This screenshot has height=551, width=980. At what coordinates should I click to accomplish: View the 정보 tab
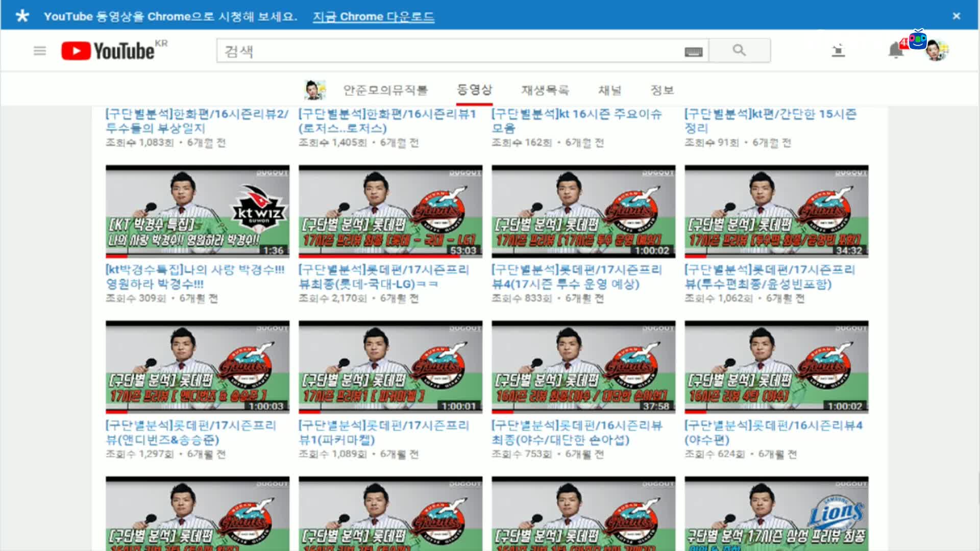663,90
